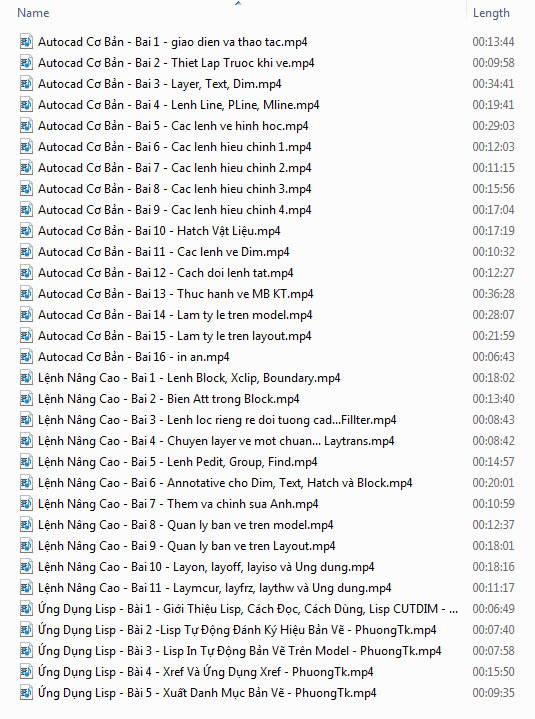The height and width of the screenshot is (719, 535).
Task: Click the sort arrow above the Name column
Action: coord(237,3)
